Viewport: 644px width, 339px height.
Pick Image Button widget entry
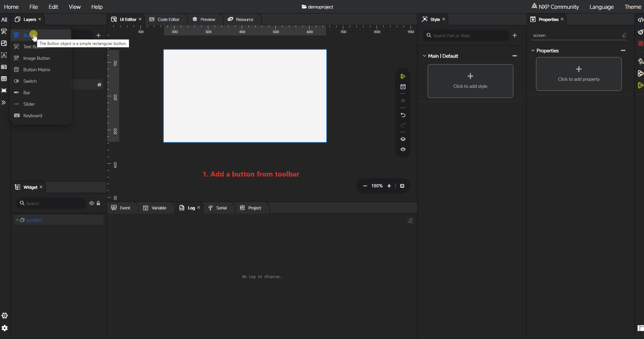41,58
